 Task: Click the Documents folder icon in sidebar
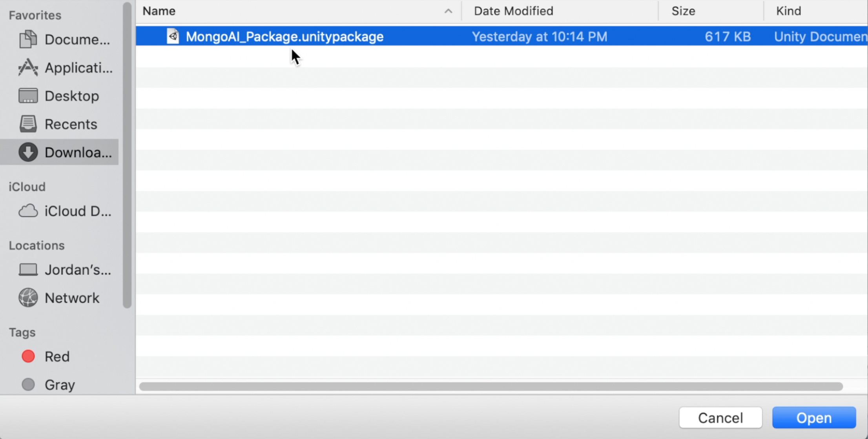(28, 39)
